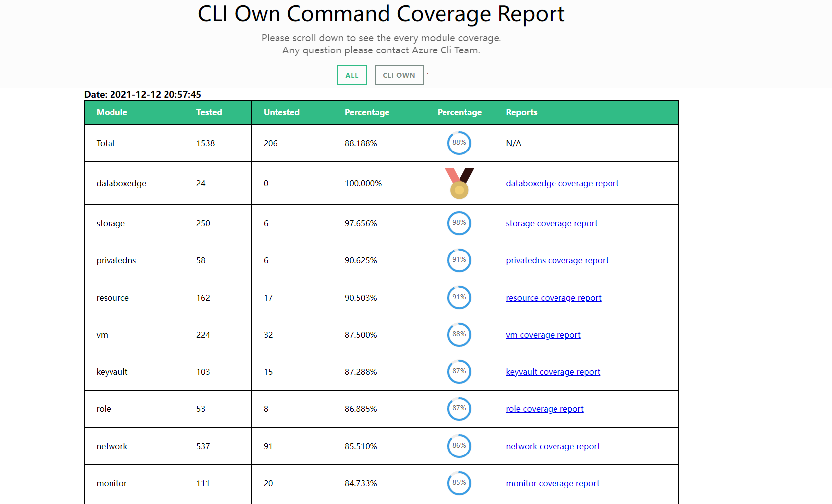Click the Tested column header
The width and height of the screenshot is (832, 504).
(x=218, y=112)
